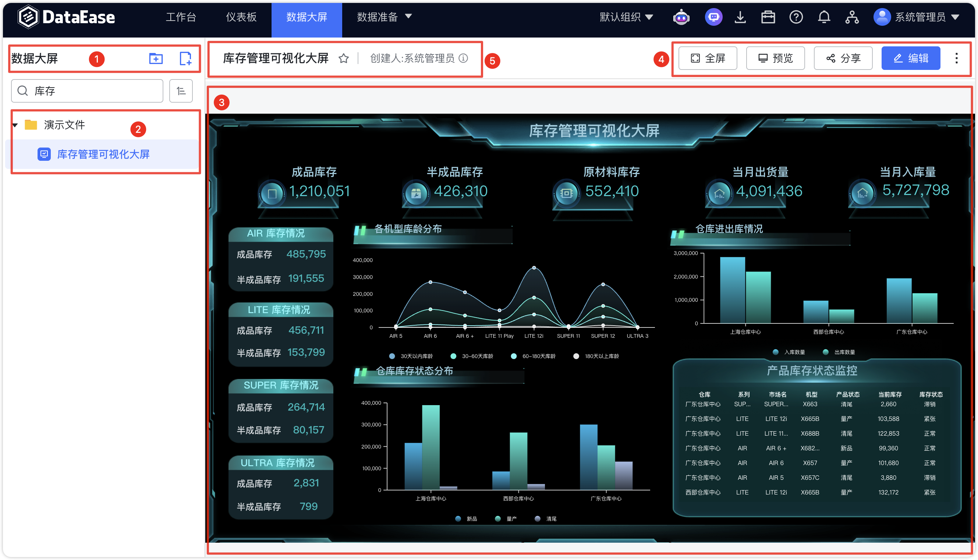Open the toolbox icon in the top bar
The width and height of the screenshot is (978, 560).
768,17
